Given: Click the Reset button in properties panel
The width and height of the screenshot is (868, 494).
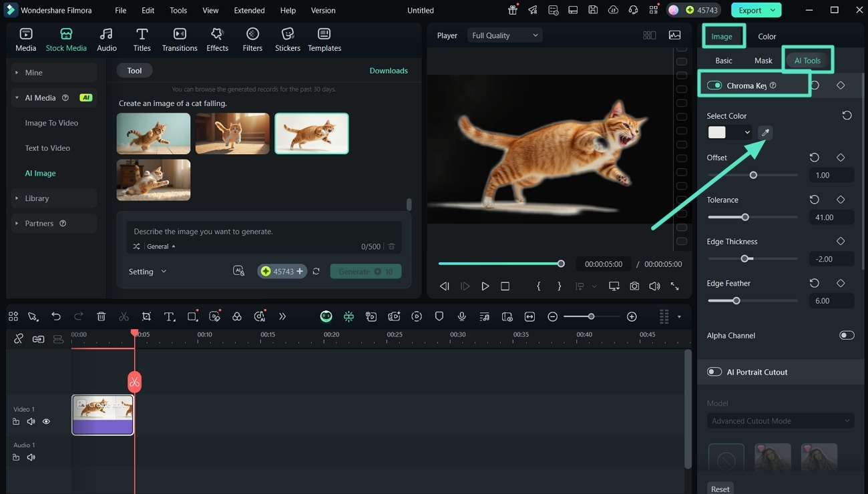Looking at the screenshot, I should pyautogui.click(x=720, y=489).
